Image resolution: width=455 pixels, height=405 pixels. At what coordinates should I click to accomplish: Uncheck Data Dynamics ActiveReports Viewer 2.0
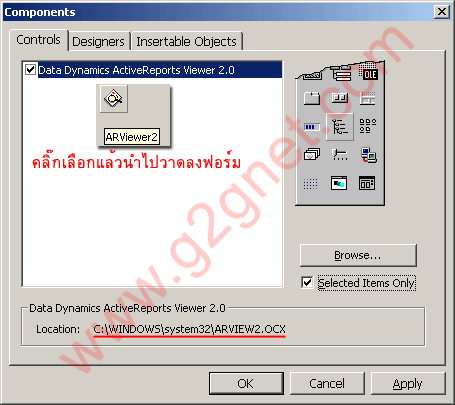30,70
